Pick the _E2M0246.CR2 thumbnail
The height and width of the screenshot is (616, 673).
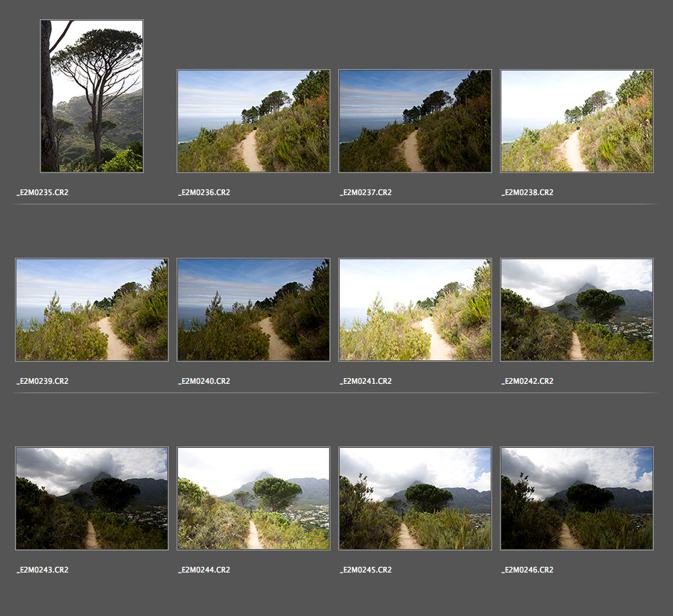click(577, 498)
